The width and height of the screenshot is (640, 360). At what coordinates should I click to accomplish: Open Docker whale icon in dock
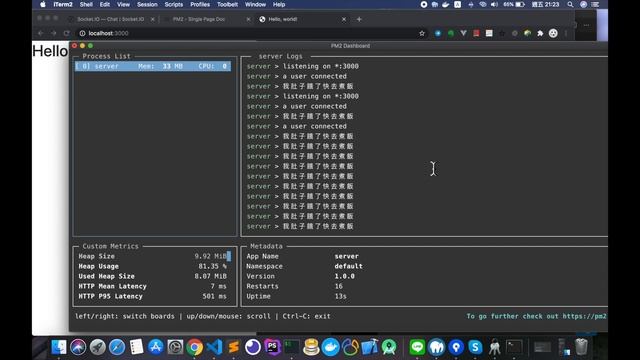point(330,347)
